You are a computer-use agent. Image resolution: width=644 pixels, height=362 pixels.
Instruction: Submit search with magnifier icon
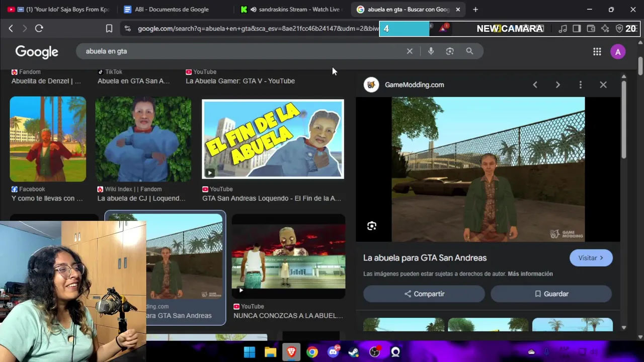pos(469,51)
